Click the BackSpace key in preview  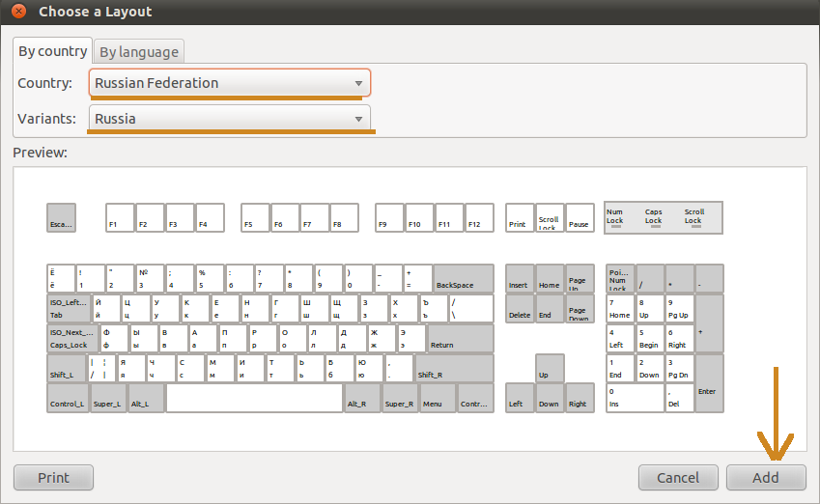464,278
